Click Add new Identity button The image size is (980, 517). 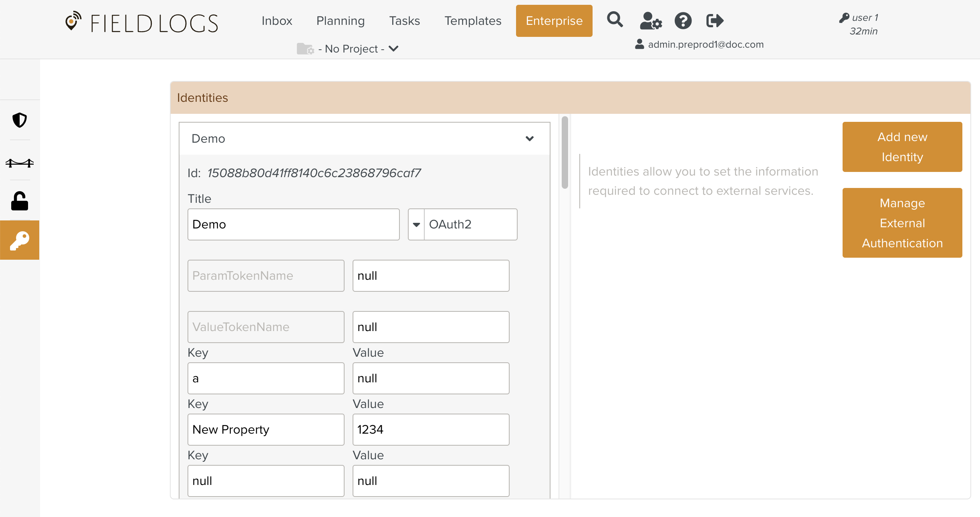902,147
